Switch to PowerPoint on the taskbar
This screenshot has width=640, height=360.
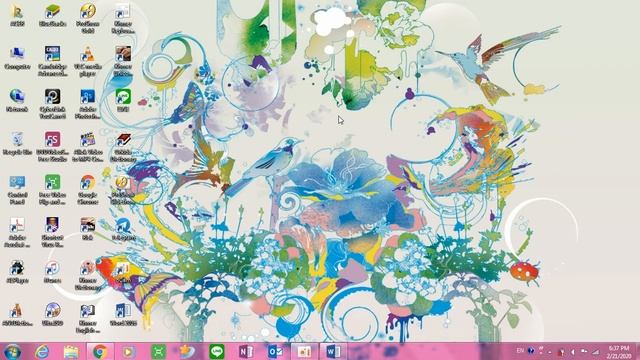pos(304,351)
